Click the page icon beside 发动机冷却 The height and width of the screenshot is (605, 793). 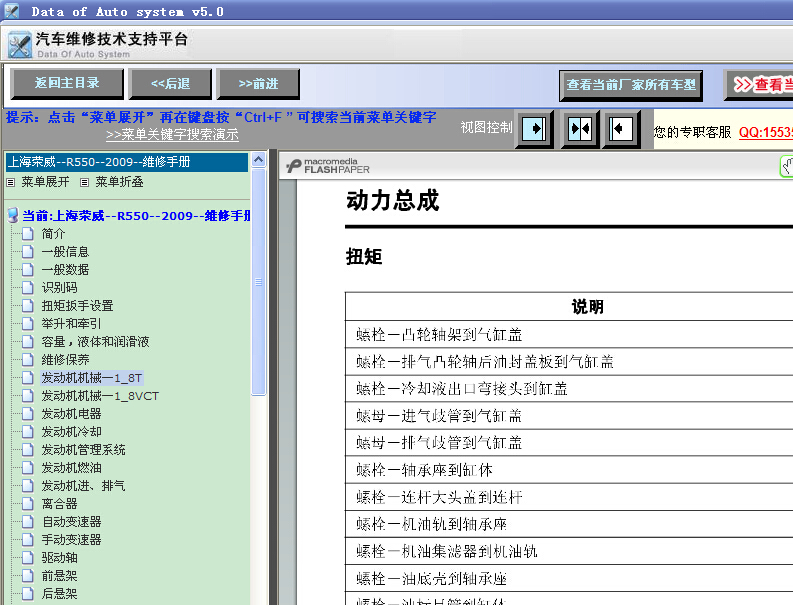(x=28, y=432)
